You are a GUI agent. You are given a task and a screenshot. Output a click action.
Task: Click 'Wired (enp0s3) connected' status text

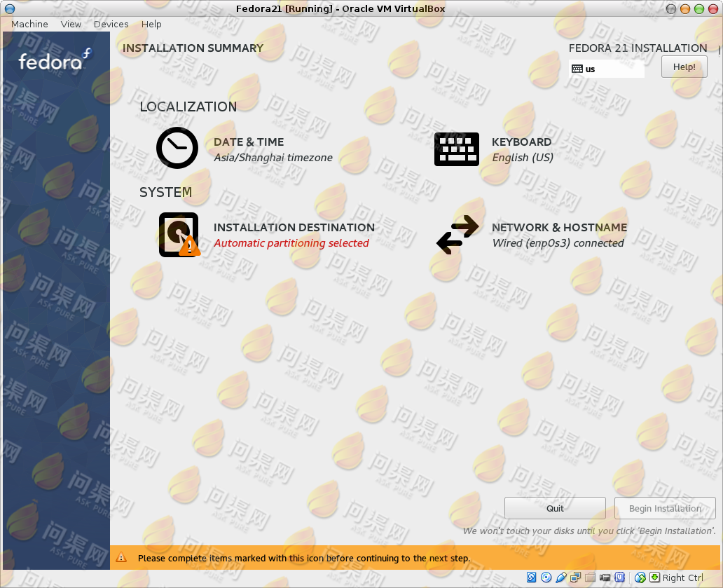pos(558,243)
